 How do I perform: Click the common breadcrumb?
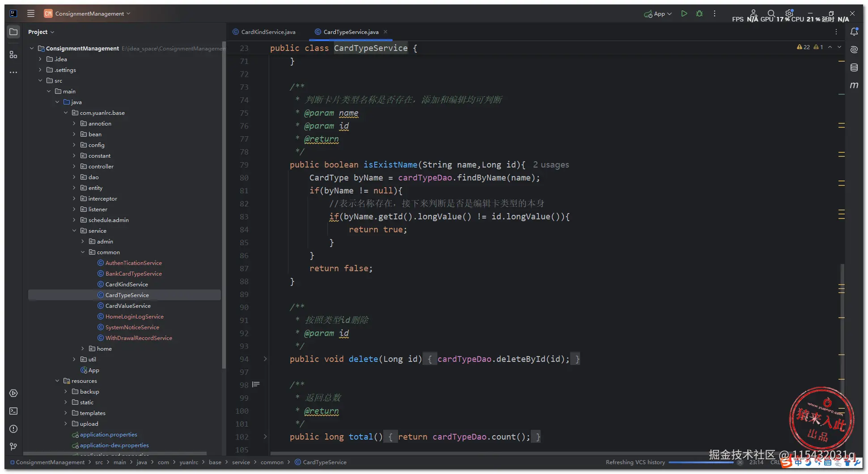click(272, 462)
